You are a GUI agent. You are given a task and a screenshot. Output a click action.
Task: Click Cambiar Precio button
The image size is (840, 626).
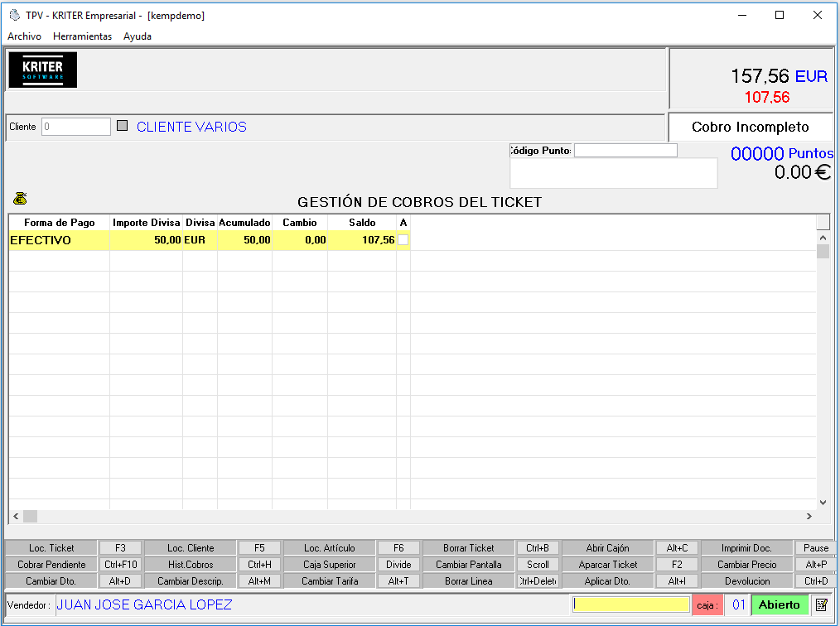pyautogui.click(x=746, y=565)
